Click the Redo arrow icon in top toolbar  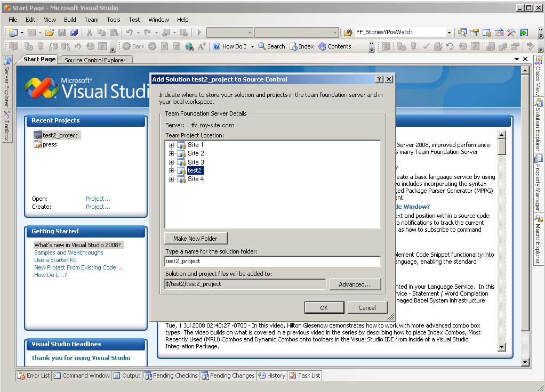point(147,32)
